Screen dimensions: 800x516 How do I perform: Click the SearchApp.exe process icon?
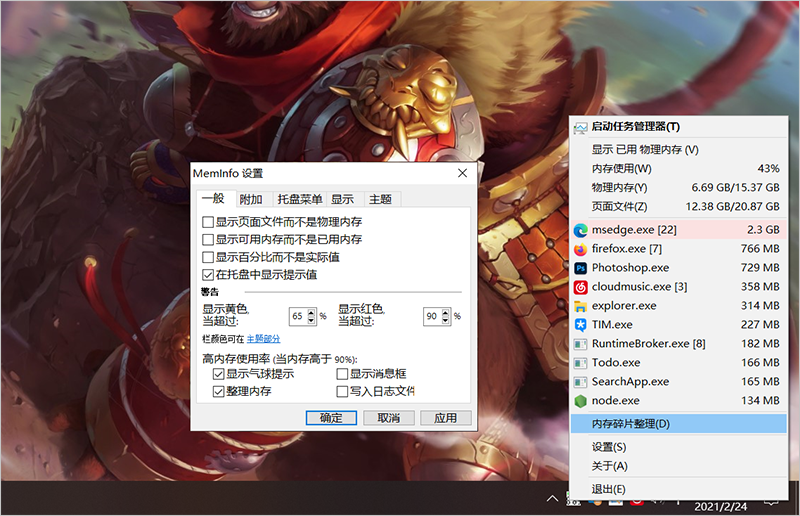(x=581, y=382)
